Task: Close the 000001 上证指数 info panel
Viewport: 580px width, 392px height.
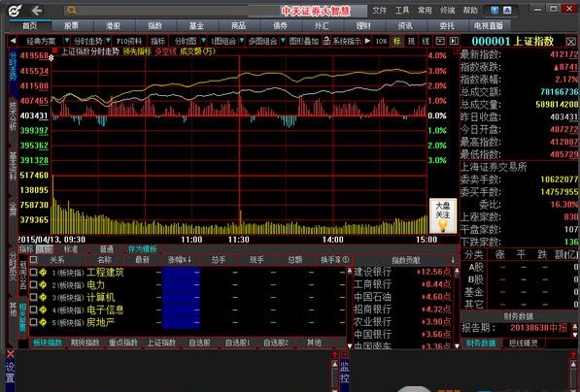Action: 571,42
